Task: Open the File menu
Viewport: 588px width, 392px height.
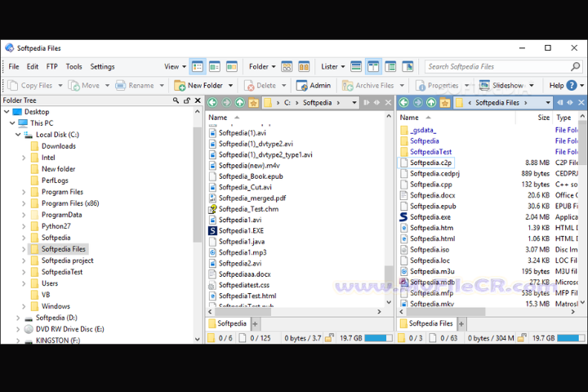Action: pyautogui.click(x=14, y=67)
